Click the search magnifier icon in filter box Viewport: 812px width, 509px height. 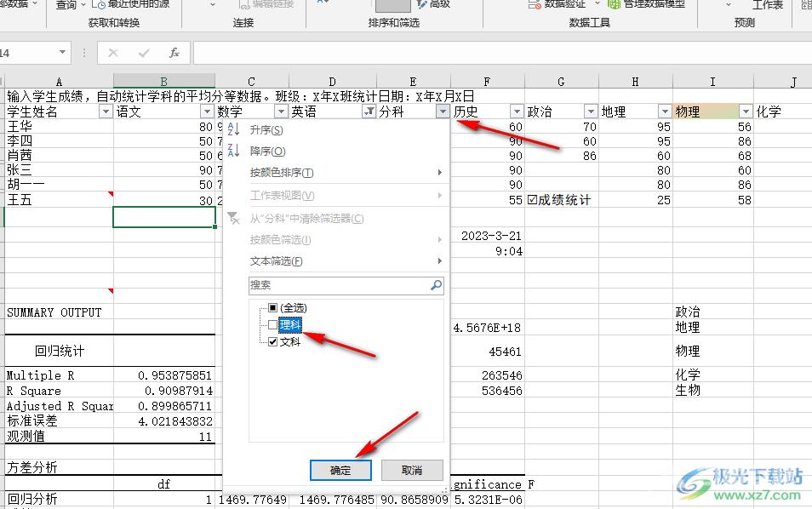coord(436,285)
